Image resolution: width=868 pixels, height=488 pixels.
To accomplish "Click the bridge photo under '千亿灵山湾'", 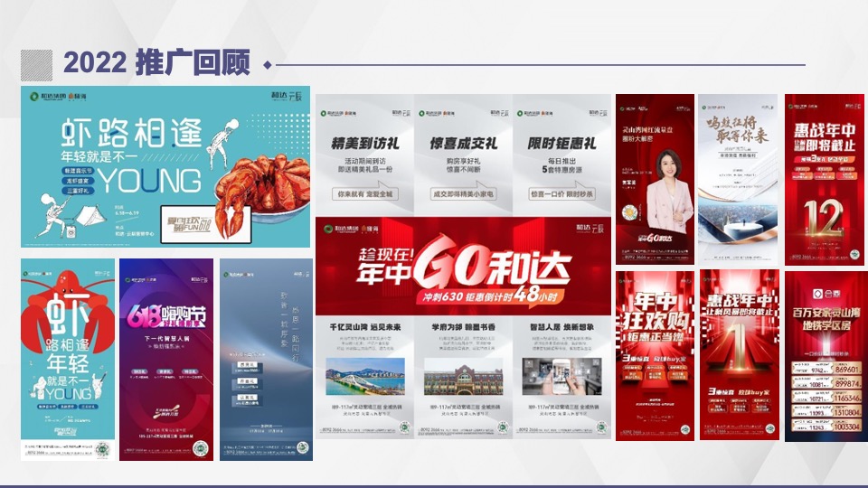I will point(364,378).
